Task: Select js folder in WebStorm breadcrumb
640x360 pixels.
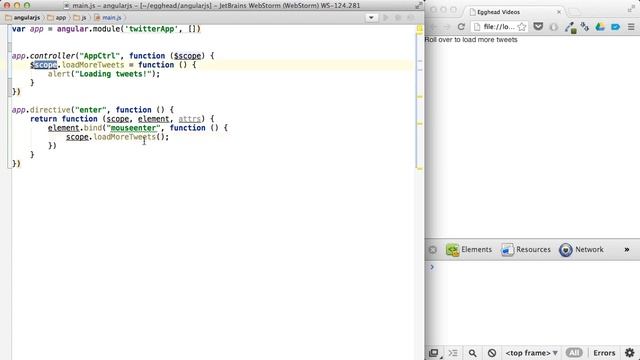Action: click(80, 18)
